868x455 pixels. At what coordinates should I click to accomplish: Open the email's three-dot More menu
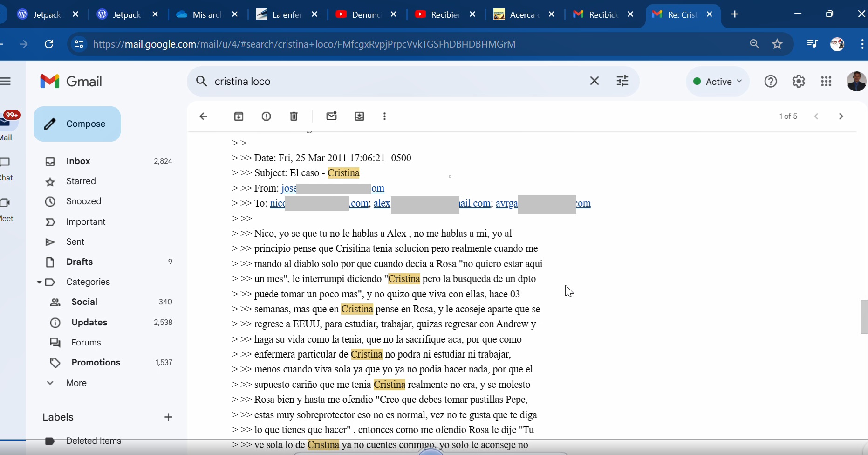pyautogui.click(x=384, y=117)
